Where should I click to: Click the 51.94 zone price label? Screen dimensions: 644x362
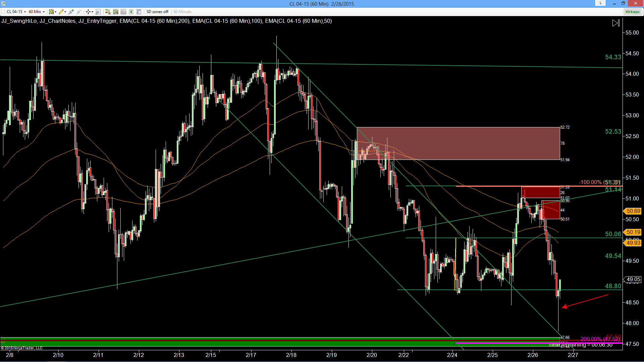[565, 160]
